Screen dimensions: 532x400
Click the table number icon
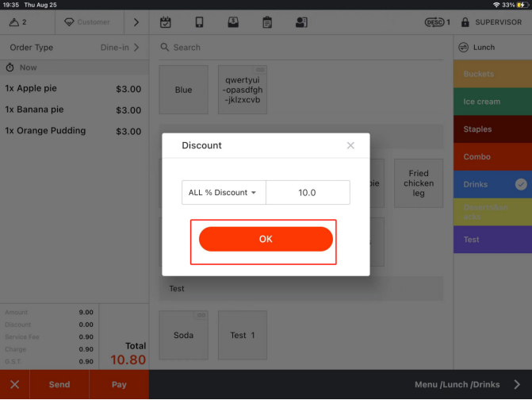[x=17, y=22]
